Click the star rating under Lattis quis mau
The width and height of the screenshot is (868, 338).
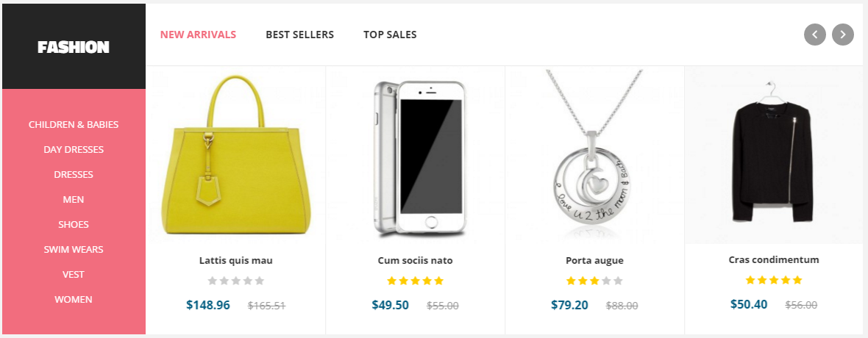pos(235,281)
